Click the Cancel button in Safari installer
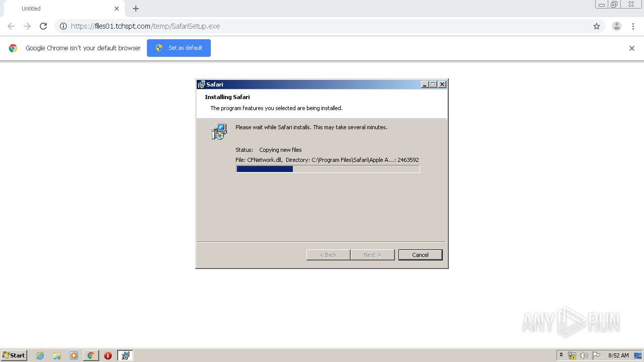Image resolution: width=644 pixels, height=362 pixels. pos(420,255)
